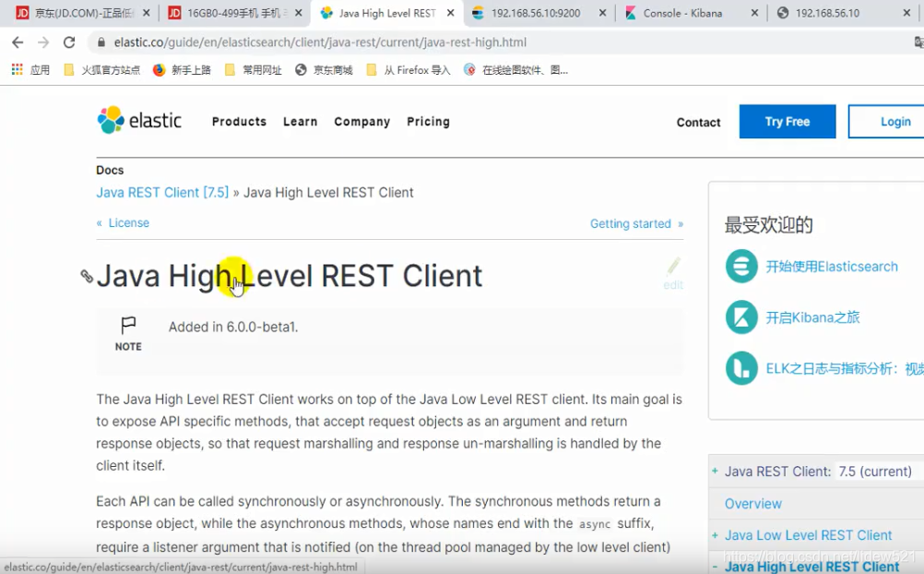Open the 京东商城 bookmark
This screenshot has width=924, height=574.
[324, 69]
